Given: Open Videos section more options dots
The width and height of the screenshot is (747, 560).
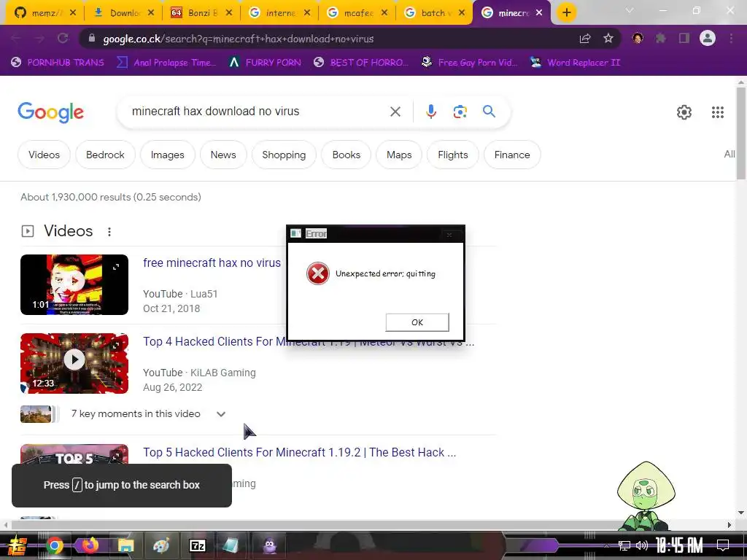Looking at the screenshot, I should coord(109,231).
